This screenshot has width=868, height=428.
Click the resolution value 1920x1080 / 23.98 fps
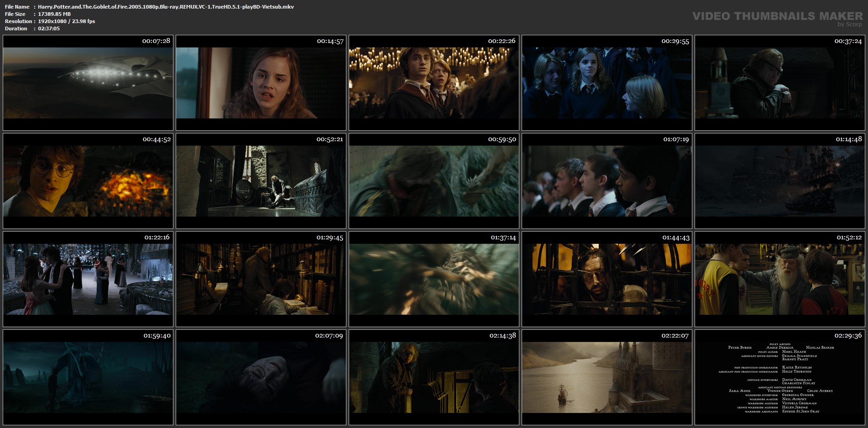click(67, 21)
